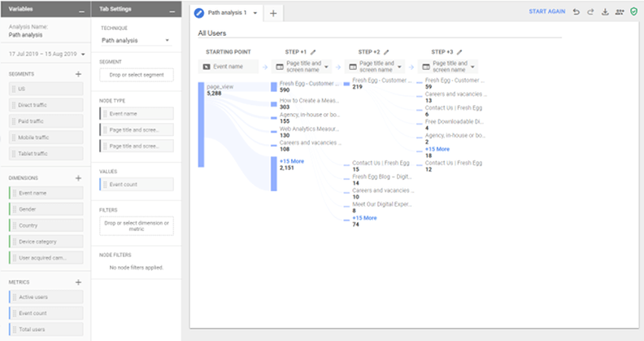Select the Mobile traffic segment
The height and width of the screenshot is (341, 644).
coord(46,138)
